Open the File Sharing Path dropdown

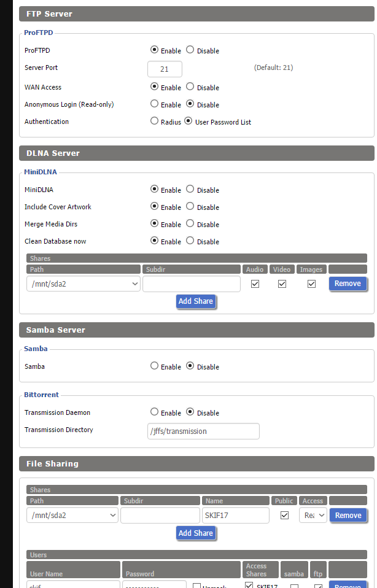[x=72, y=515]
